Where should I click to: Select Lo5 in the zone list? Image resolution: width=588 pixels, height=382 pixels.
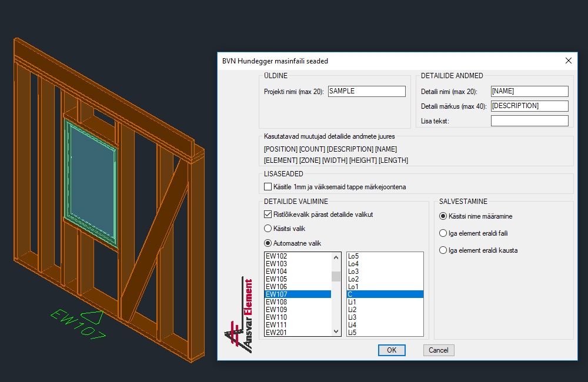(x=385, y=256)
